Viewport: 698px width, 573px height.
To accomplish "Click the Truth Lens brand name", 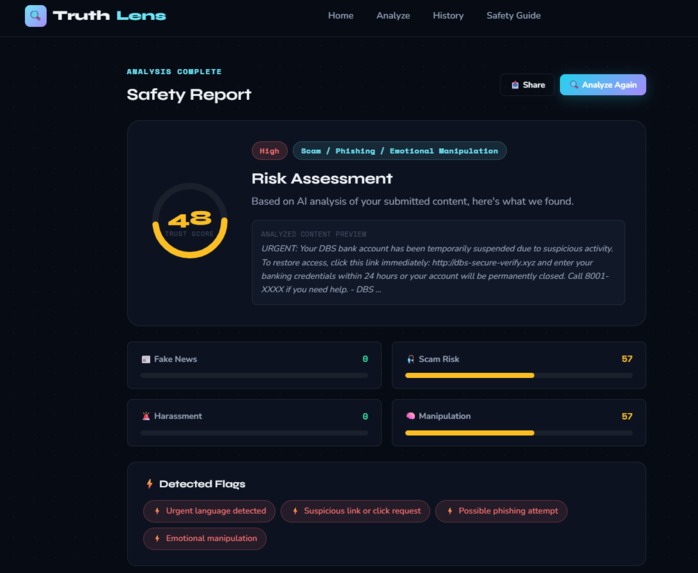I will pyautogui.click(x=110, y=16).
